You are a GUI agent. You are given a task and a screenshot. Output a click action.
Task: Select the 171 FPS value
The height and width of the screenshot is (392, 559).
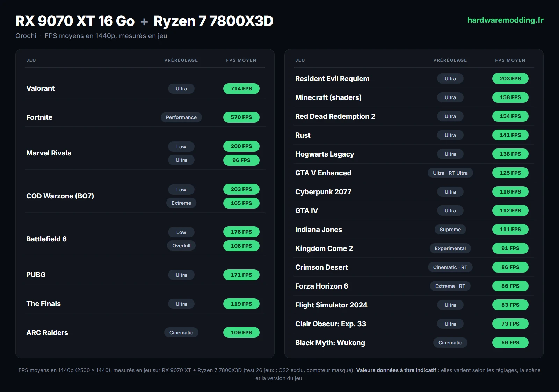point(241,275)
